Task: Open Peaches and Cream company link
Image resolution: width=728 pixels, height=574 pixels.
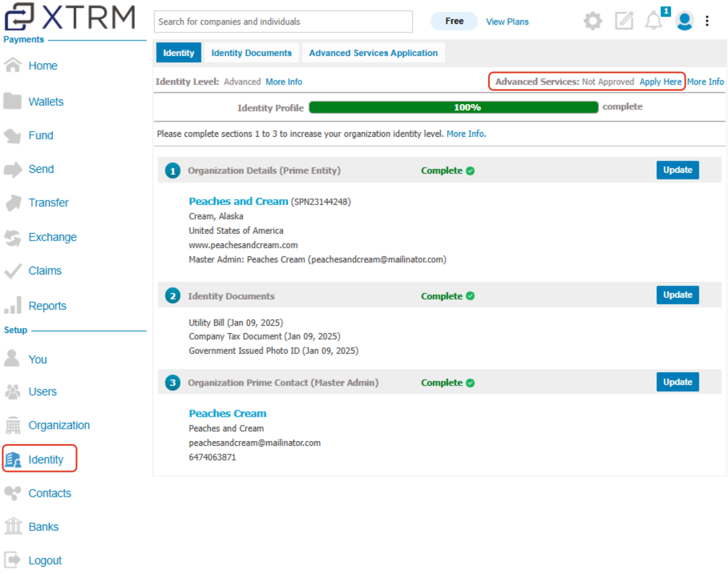Action: (238, 201)
